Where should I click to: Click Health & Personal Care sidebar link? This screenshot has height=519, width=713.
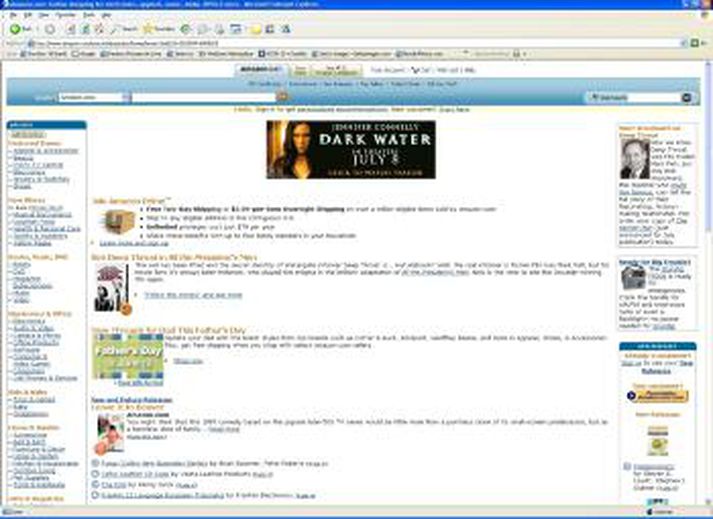pyautogui.click(x=47, y=229)
